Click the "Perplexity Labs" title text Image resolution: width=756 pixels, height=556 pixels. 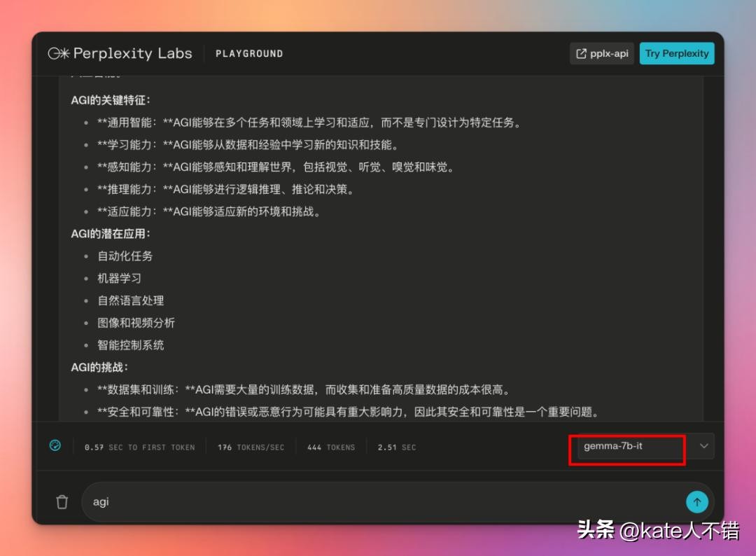tap(132, 53)
